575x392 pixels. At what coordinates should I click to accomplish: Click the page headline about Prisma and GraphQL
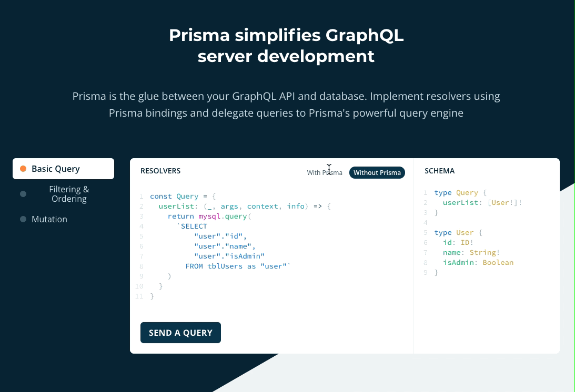(286, 46)
